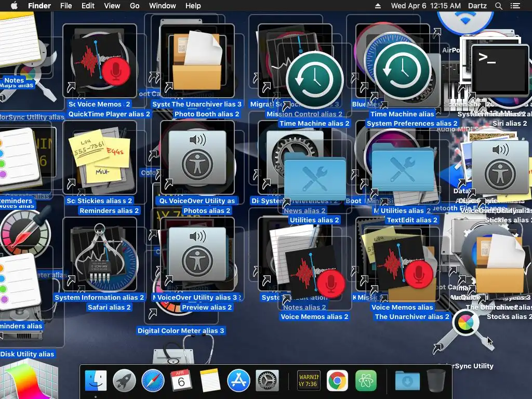Screen dimensions: 532x399
Task: Select the 'Reminders alias 2' label
Action: pos(109,211)
